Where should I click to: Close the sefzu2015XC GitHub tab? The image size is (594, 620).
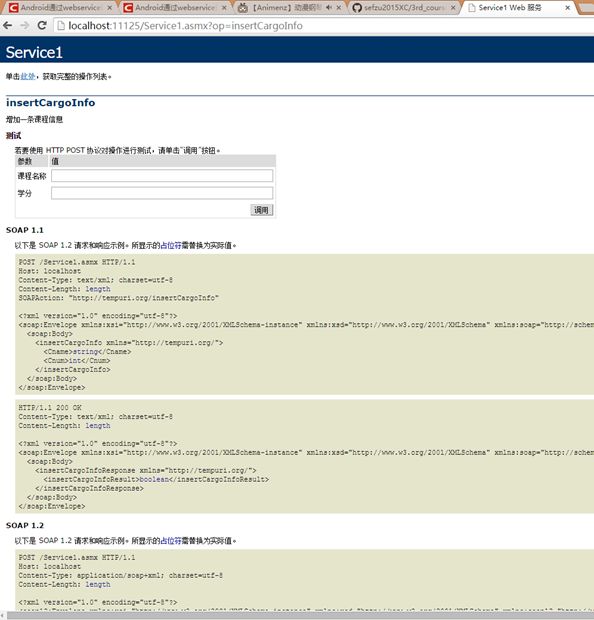pyautogui.click(x=453, y=8)
